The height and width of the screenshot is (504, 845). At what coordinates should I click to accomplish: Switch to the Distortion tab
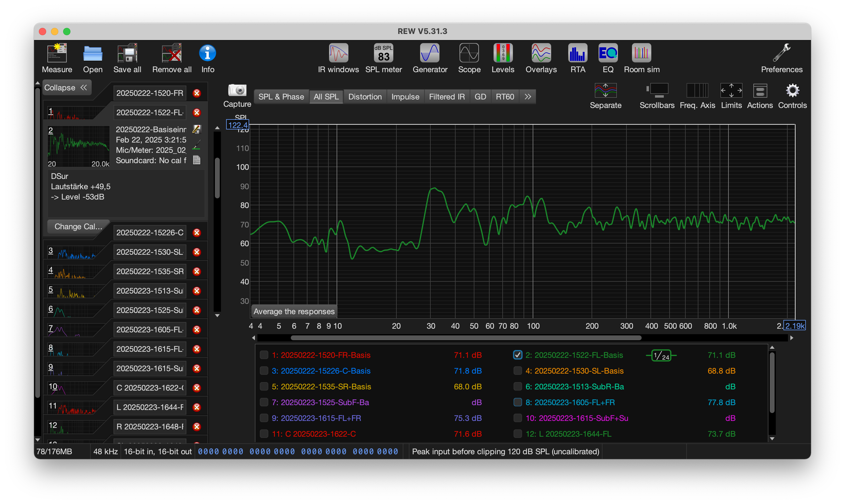365,97
